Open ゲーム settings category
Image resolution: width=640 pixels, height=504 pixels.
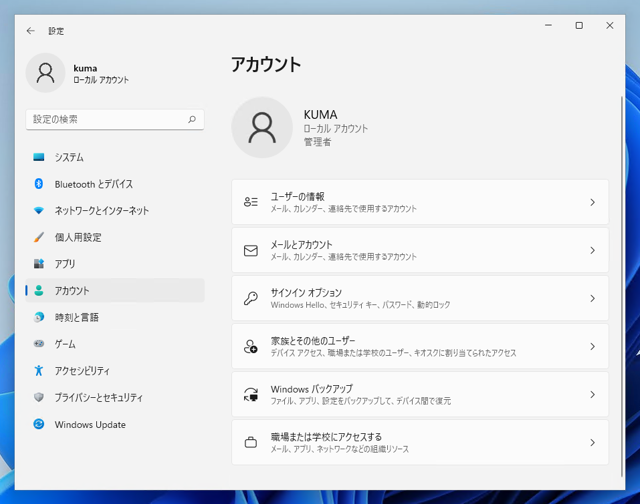coord(115,344)
